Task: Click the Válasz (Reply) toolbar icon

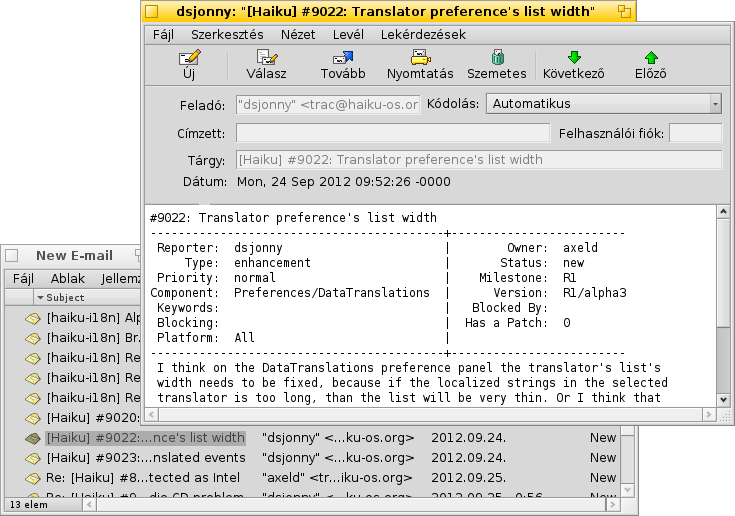Action: (x=265, y=59)
